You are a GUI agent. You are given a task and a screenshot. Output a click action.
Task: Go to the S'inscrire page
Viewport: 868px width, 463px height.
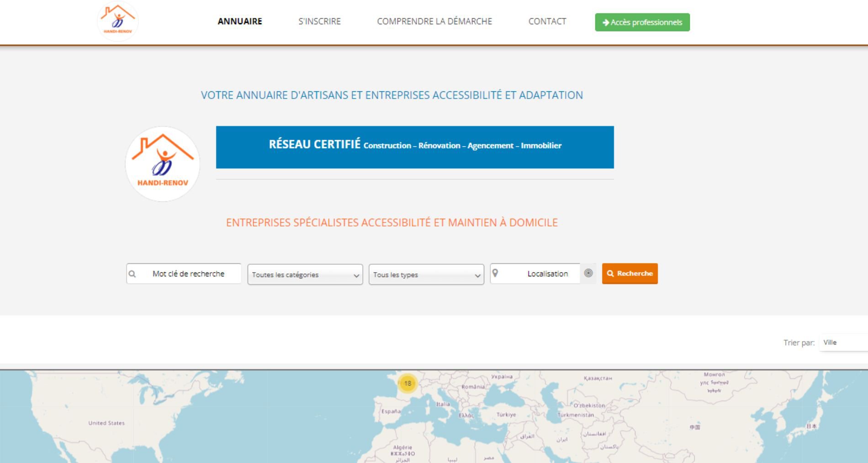tap(319, 21)
